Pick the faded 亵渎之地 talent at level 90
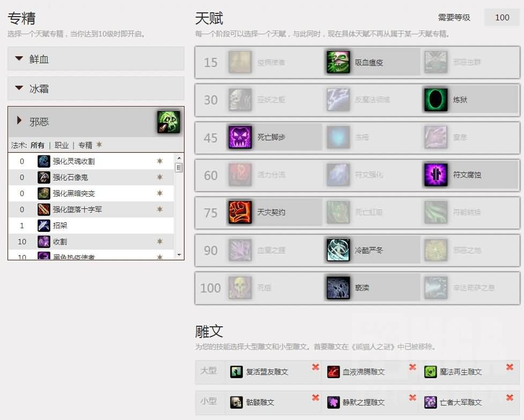This screenshot has width=524, height=420. [x=469, y=250]
